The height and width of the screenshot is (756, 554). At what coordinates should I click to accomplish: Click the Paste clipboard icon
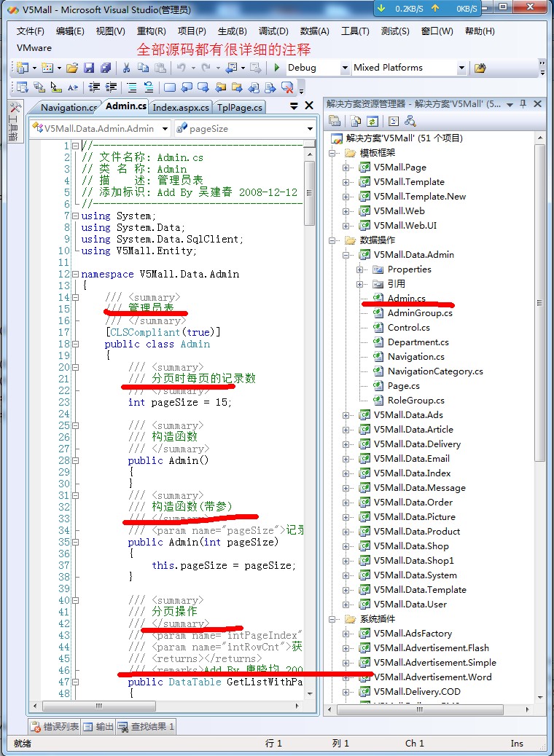coord(160,68)
